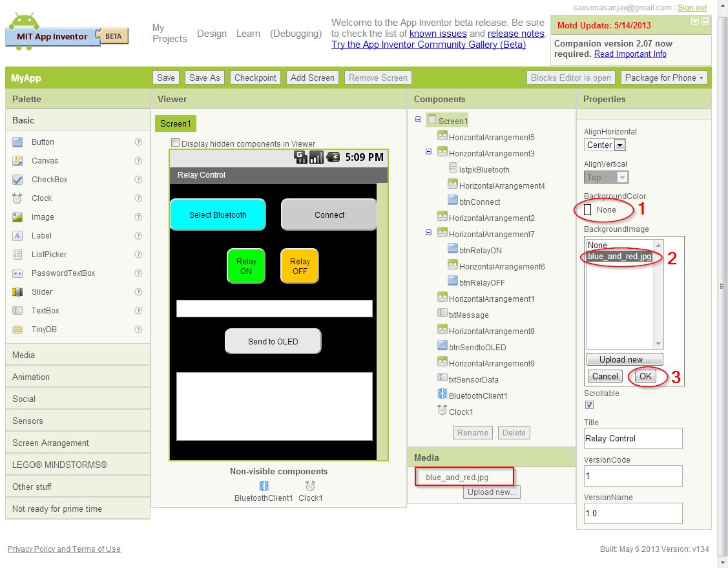
Task: Open My Projects menu
Action: click(169, 34)
